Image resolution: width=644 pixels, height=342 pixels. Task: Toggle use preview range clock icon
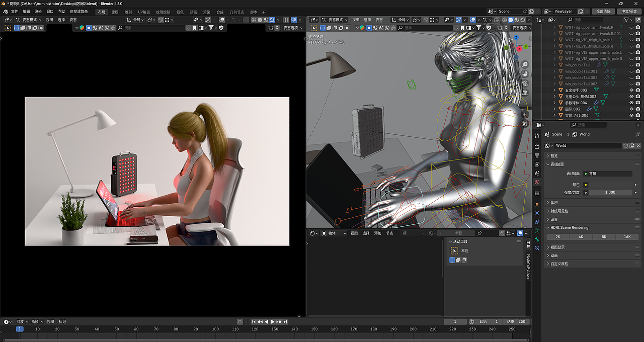tap(471, 321)
